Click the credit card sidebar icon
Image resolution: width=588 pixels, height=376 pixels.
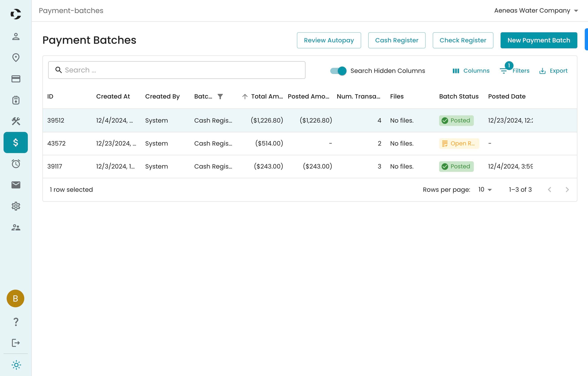pos(16,79)
